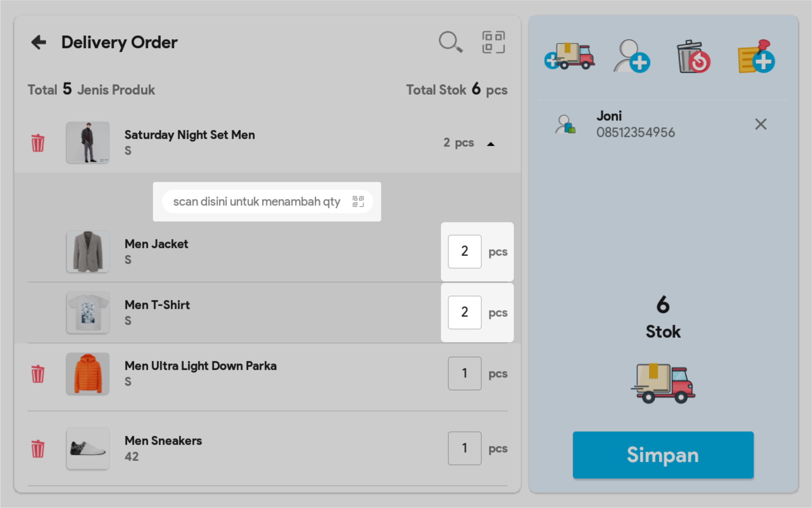Edit Men Ultra Light Down Parka quantity
This screenshot has width=812, height=508.
pos(464,373)
